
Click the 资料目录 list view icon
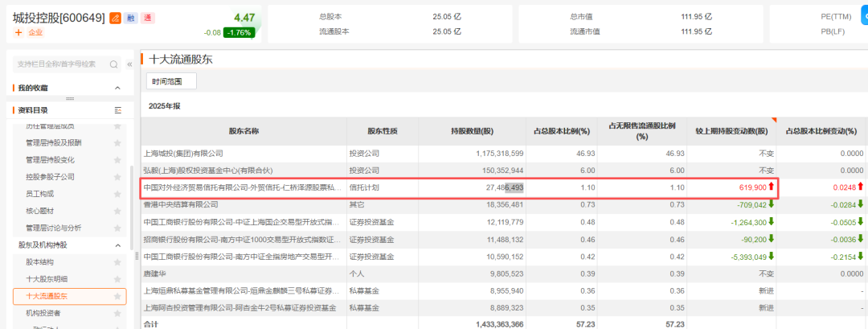tap(118, 110)
